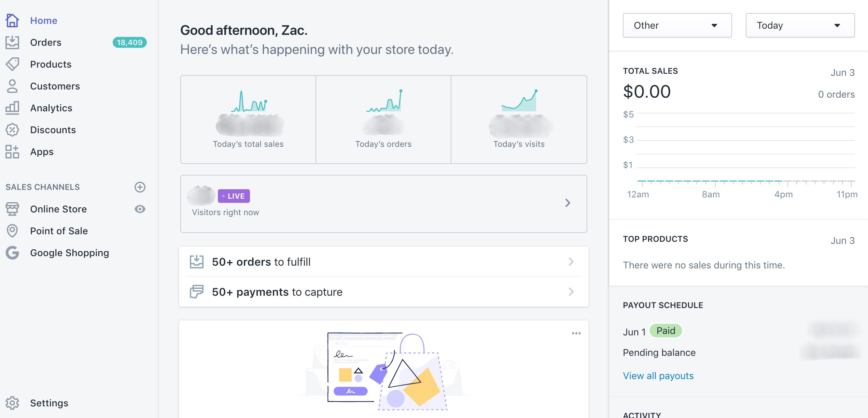Click the Google Shopping icon
This screenshot has width=868, height=418.
(x=12, y=253)
